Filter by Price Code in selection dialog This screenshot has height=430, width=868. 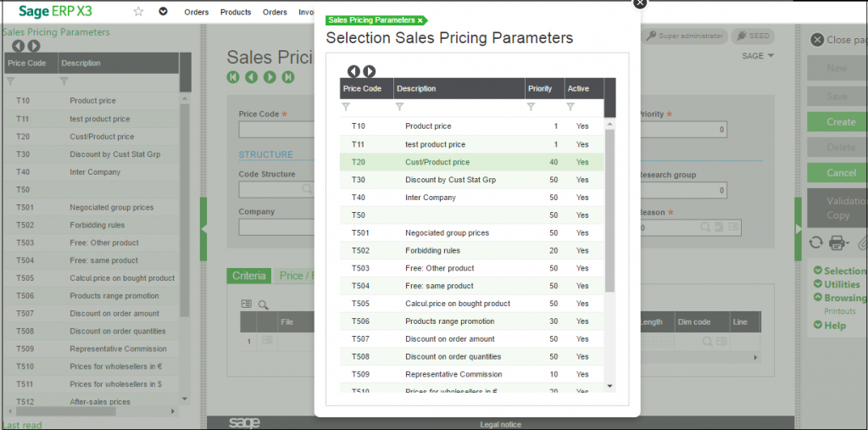click(346, 107)
